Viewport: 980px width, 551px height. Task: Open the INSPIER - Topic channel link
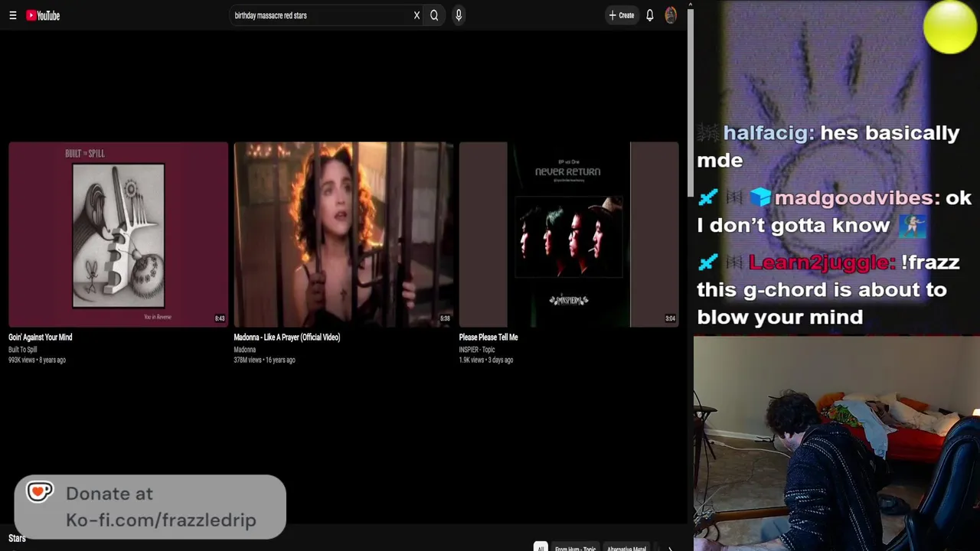click(x=477, y=350)
